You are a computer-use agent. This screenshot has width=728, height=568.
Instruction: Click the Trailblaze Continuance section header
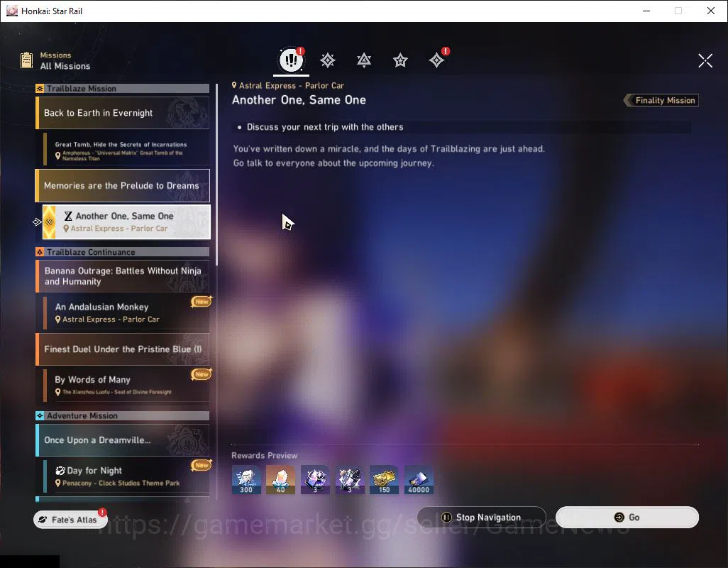(x=123, y=252)
